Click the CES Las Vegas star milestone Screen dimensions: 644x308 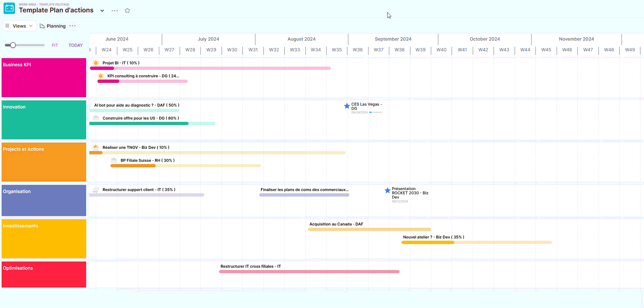(x=347, y=106)
